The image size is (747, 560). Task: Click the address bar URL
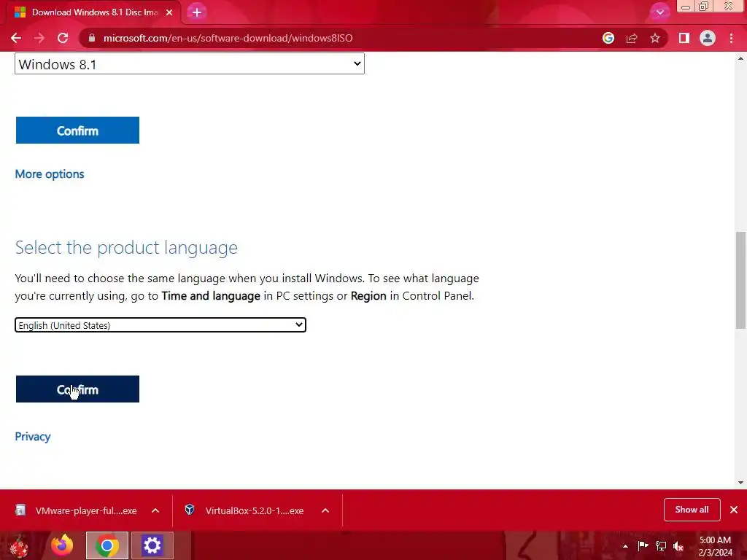point(228,38)
